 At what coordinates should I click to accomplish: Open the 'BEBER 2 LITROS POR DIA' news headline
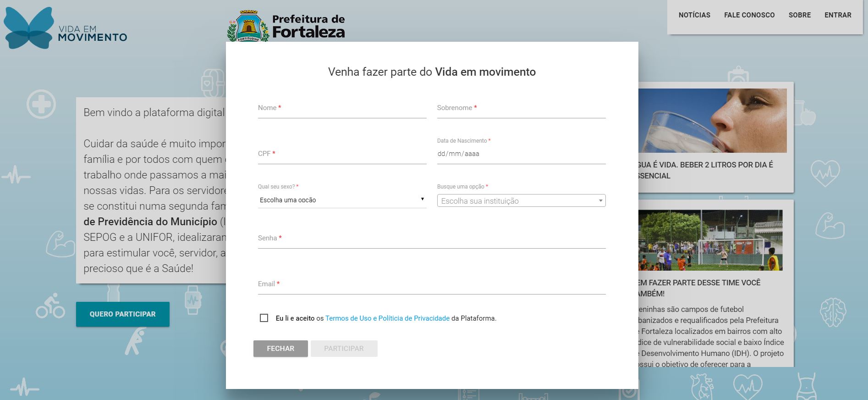[706, 170]
